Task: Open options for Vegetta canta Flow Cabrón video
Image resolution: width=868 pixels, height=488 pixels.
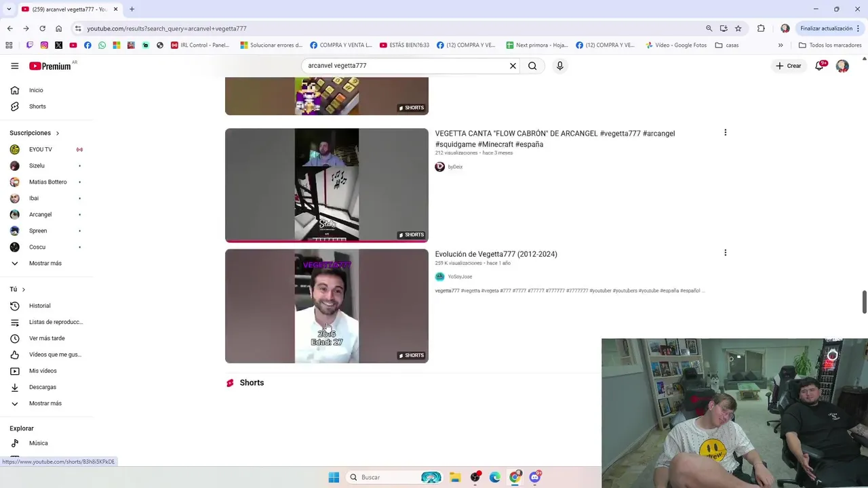Action: 725,133
